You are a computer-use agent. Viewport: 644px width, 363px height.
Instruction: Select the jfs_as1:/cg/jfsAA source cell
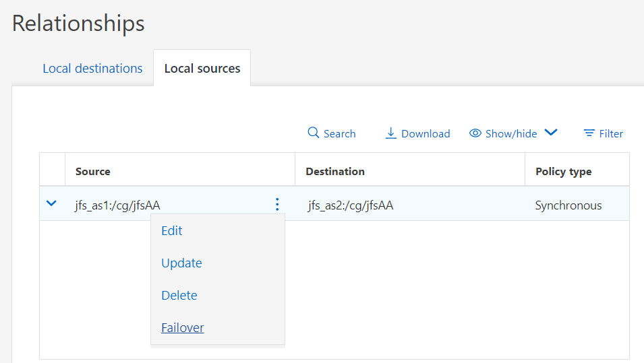pyautogui.click(x=117, y=205)
